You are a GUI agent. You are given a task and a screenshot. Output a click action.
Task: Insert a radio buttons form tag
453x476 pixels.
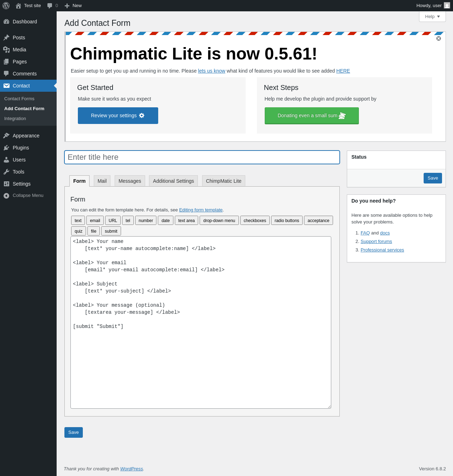pyautogui.click(x=287, y=220)
